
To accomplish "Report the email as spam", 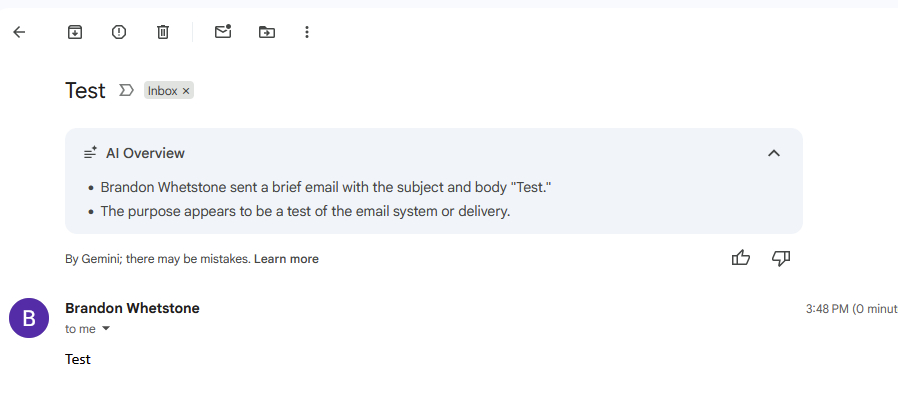I will click(119, 32).
